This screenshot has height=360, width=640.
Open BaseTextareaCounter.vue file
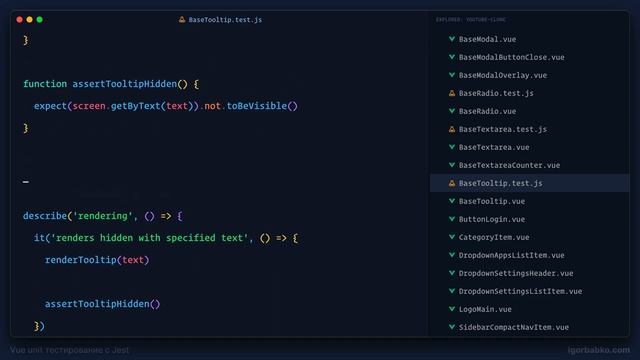[509, 165]
